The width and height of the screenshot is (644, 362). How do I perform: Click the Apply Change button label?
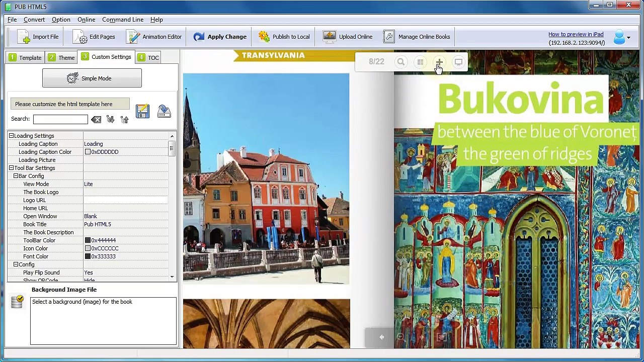pos(227,37)
